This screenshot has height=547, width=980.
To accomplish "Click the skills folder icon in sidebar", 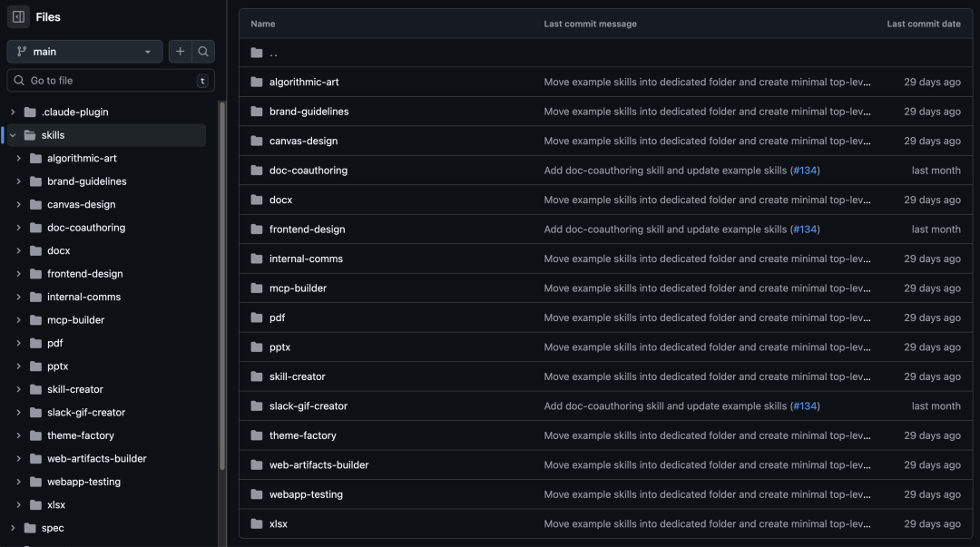I will click(x=29, y=135).
